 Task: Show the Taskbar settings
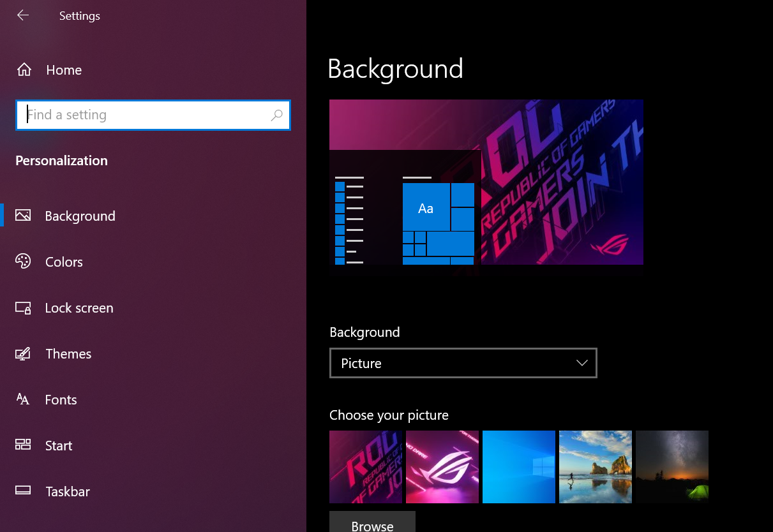[68, 492]
